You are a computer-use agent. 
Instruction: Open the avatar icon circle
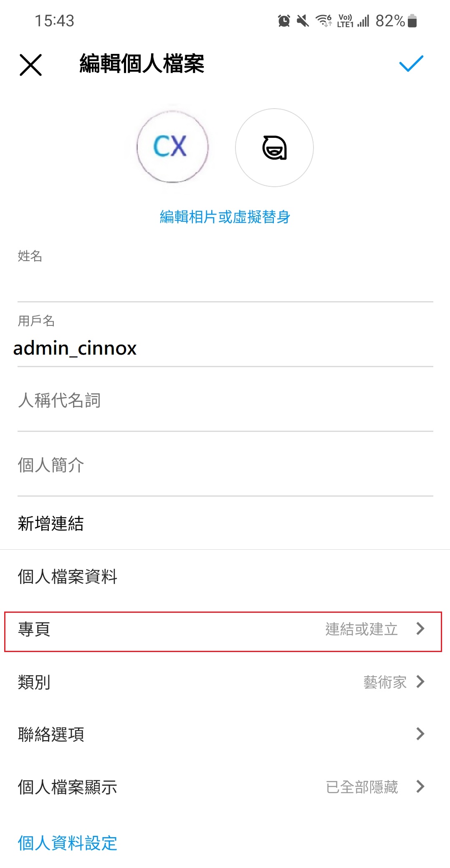tap(274, 147)
